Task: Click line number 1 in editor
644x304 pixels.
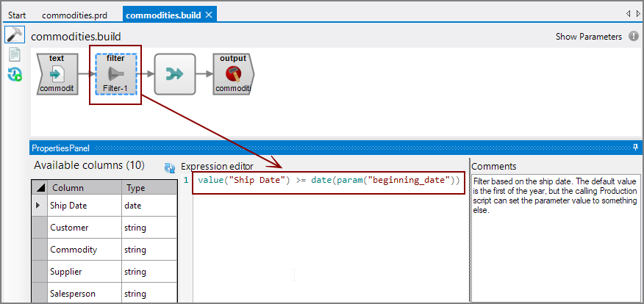Action: coord(187,180)
